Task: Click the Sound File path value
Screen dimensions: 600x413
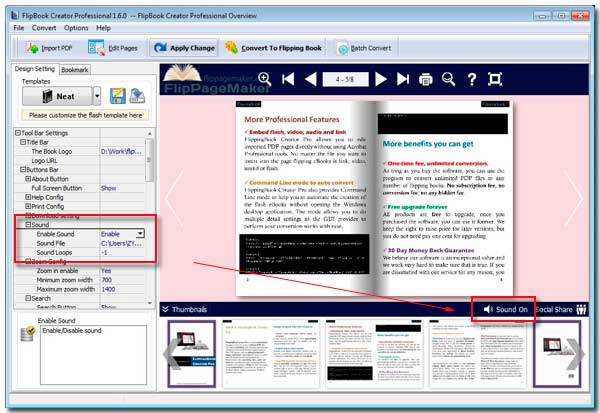Action: (121, 243)
